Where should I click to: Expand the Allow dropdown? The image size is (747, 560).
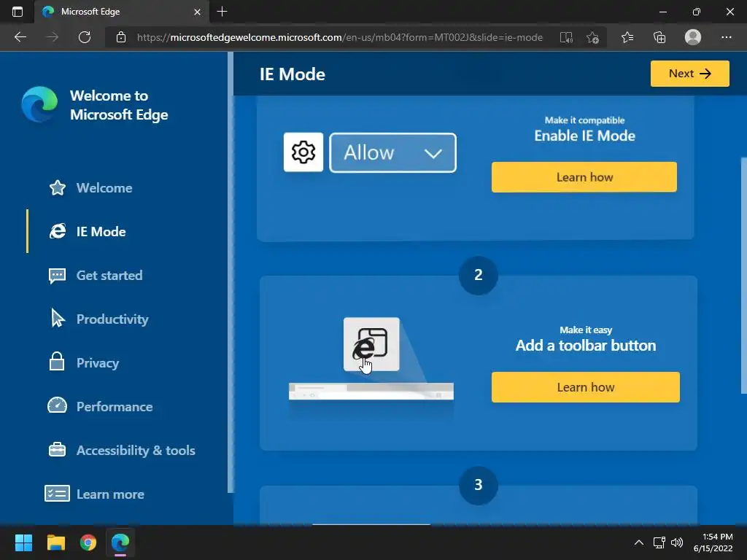tap(392, 153)
